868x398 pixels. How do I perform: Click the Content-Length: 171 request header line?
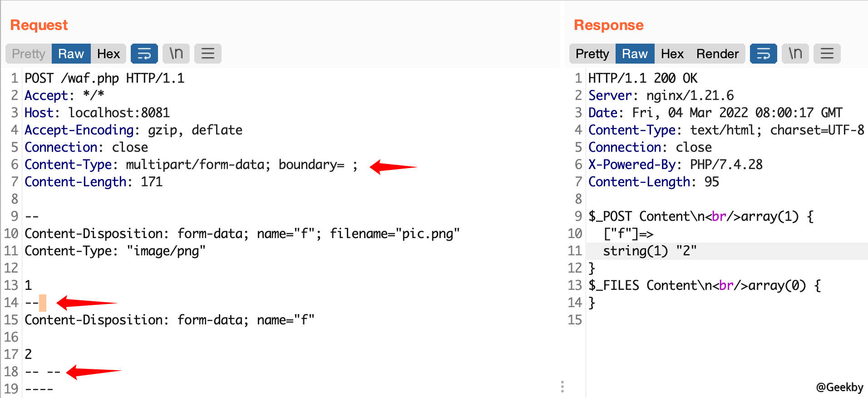click(93, 182)
